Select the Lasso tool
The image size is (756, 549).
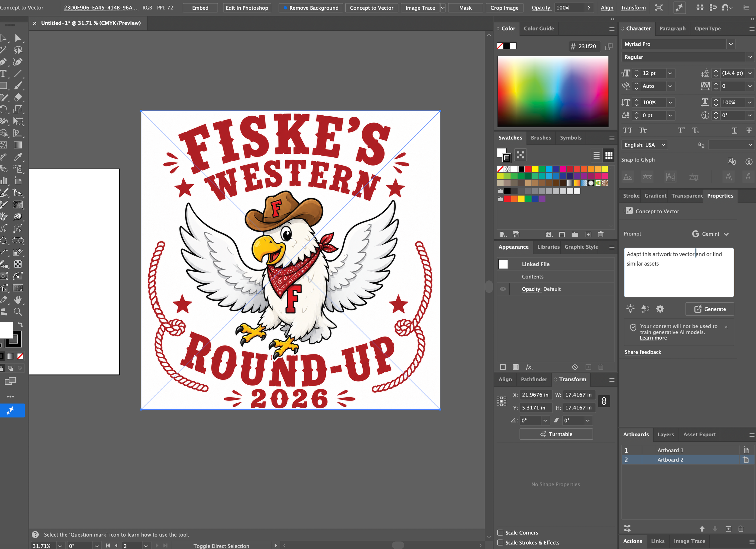pyautogui.click(x=18, y=50)
